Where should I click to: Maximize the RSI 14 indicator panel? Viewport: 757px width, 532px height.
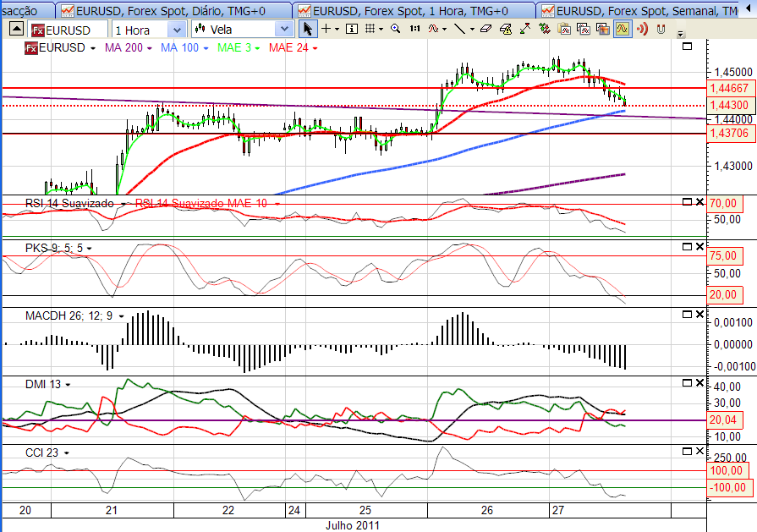687,201
